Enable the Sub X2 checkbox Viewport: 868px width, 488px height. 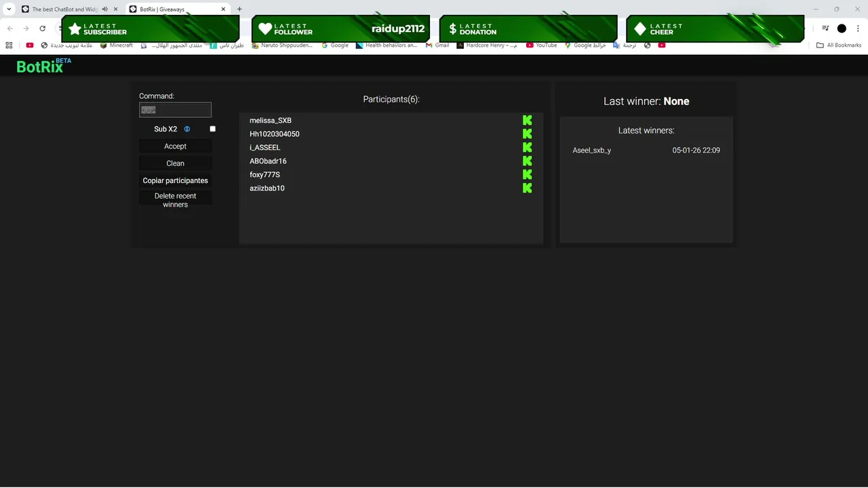(x=212, y=129)
